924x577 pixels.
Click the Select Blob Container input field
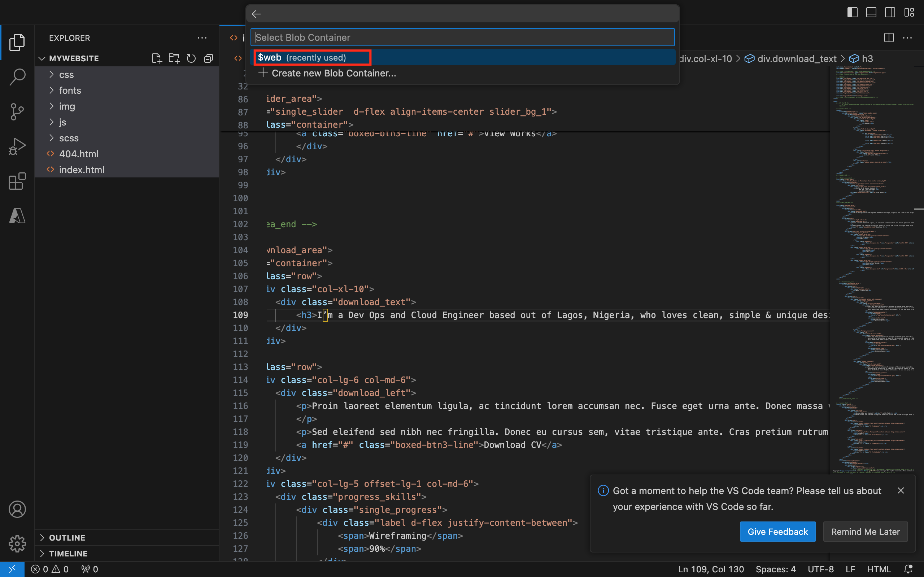click(462, 38)
